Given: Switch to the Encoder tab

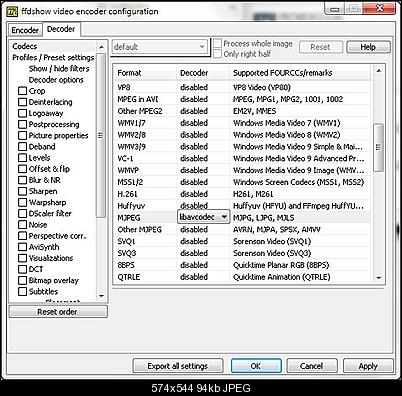Looking at the screenshot, I should [x=25, y=30].
